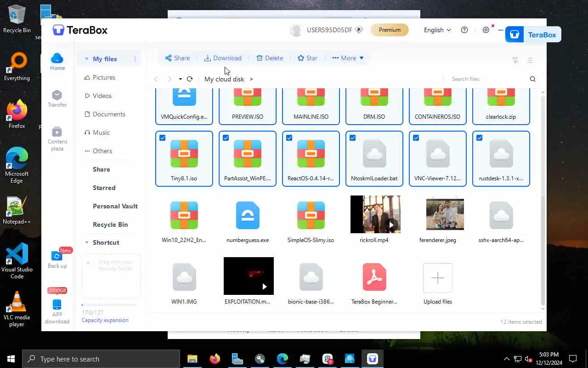Open the Transfer panel

(x=57, y=99)
